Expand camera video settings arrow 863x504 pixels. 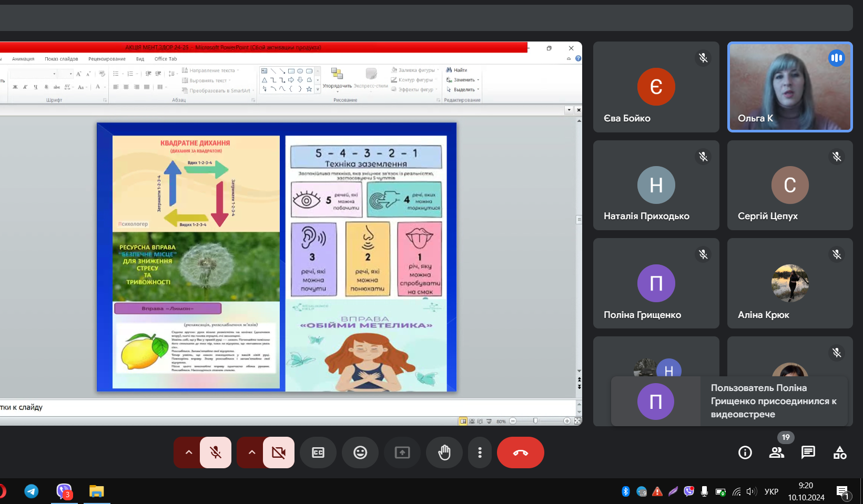[x=252, y=452]
